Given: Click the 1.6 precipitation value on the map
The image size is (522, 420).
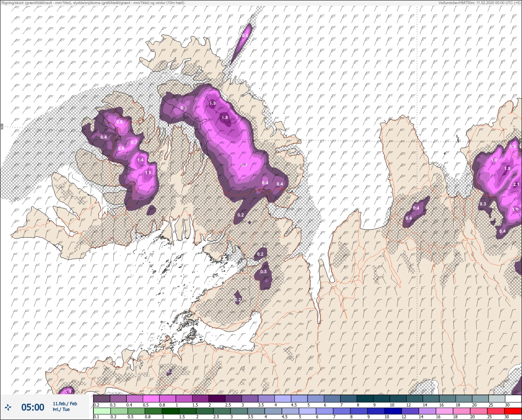Looking at the screenshot, I should [148, 173].
